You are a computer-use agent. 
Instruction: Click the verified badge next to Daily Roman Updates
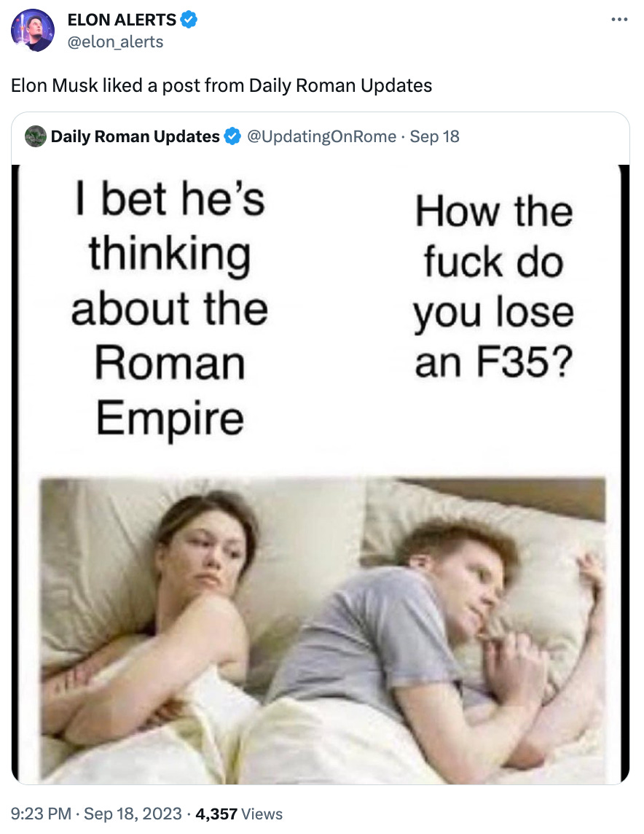pyautogui.click(x=232, y=136)
